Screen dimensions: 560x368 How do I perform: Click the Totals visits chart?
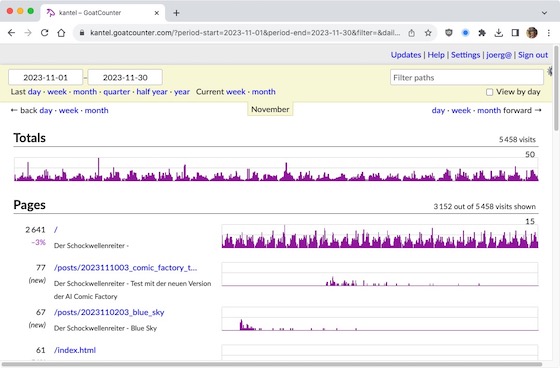coord(276,169)
